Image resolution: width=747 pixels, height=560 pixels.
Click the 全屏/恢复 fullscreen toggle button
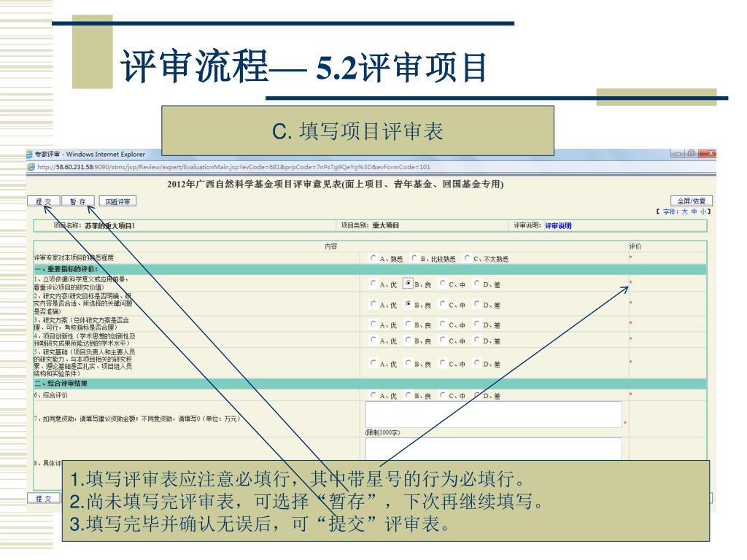(x=692, y=201)
